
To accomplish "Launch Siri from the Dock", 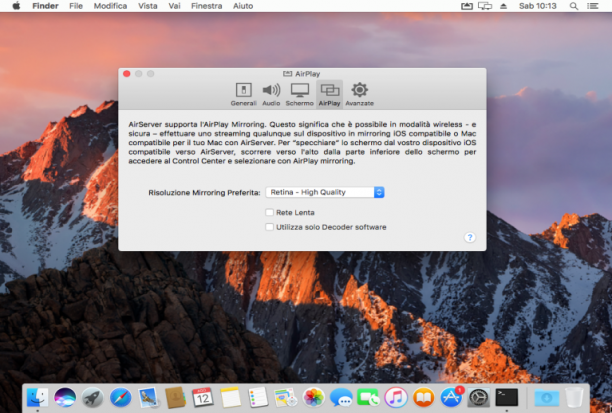I will (x=65, y=397).
